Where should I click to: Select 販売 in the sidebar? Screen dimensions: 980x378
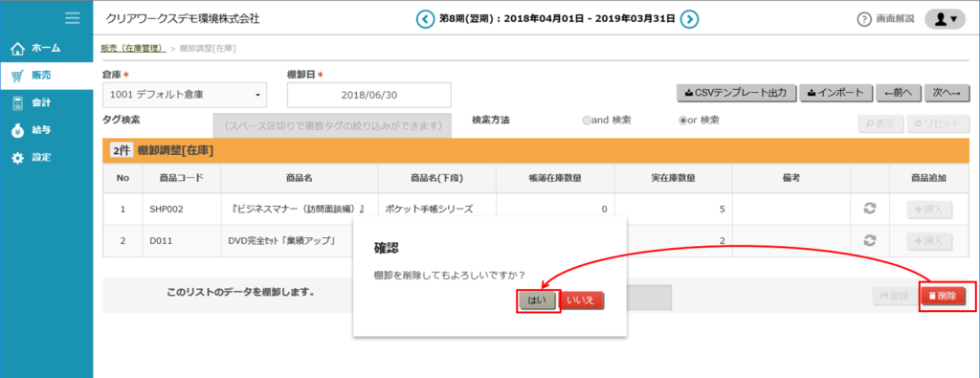click(46, 76)
